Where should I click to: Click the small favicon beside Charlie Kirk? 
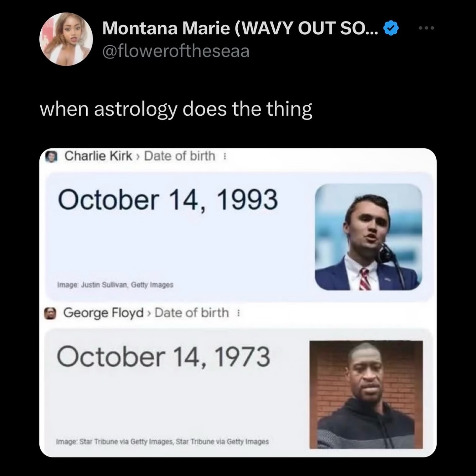point(51,156)
